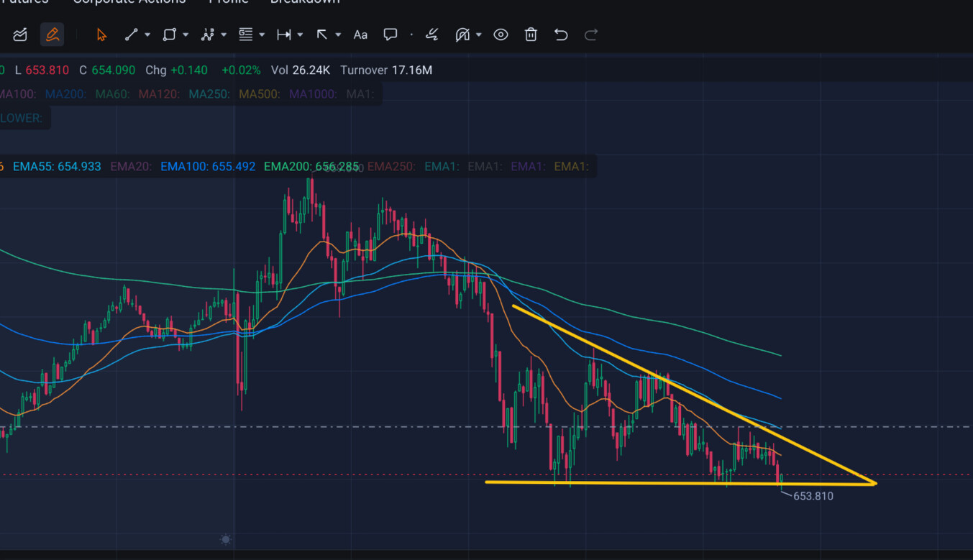Select the MA120 indicator label
The height and width of the screenshot is (560, 973).
click(160, 94)
